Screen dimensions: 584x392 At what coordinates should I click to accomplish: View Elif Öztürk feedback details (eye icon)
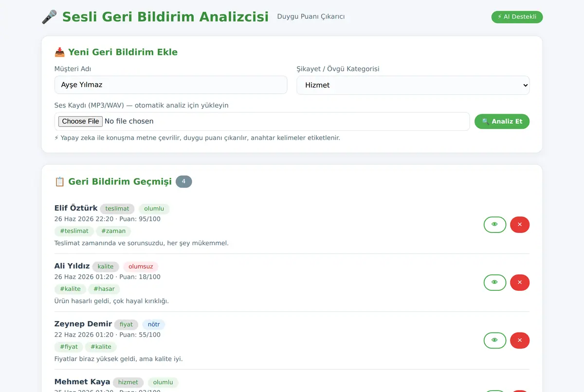coord(495,225)
